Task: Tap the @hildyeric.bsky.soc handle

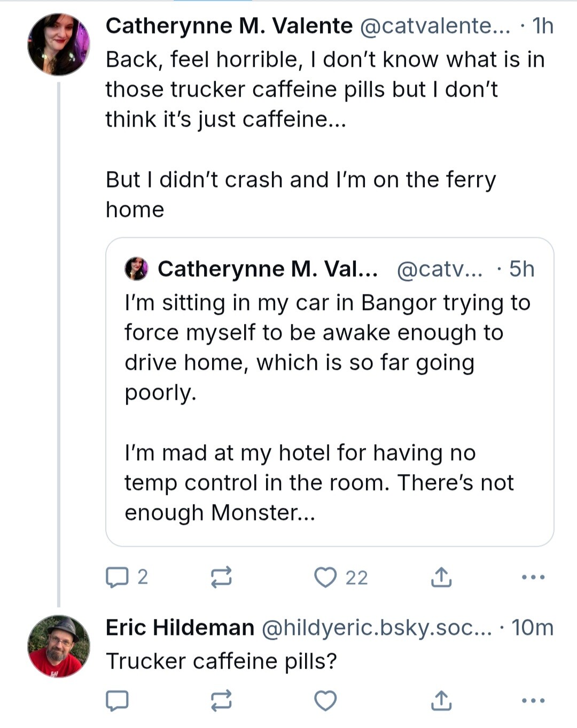Action: point(377,628)
